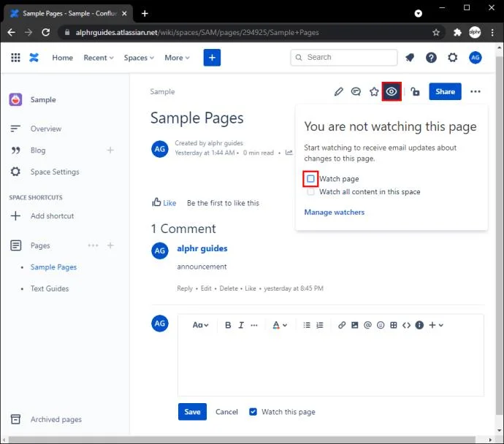Open page restrictions lock icon
This screenshot has width=504, height=444.
click(415, 92)
